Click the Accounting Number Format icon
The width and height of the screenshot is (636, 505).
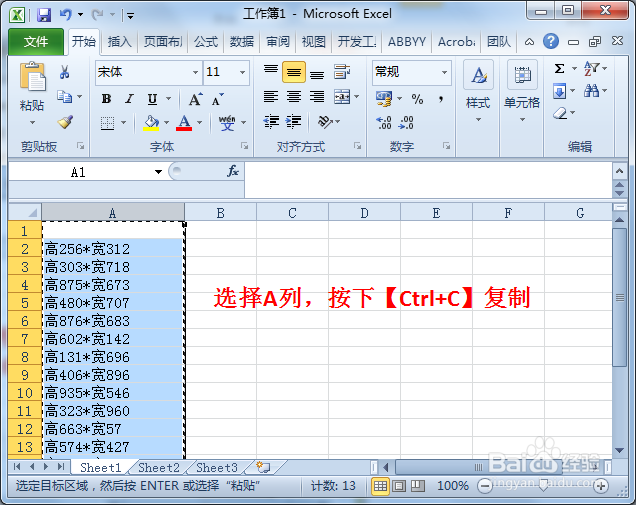[384, 99]
